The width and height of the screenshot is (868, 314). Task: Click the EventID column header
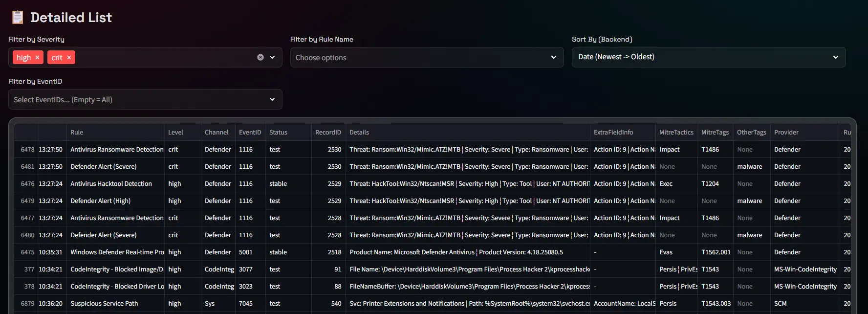pos(250,133)
